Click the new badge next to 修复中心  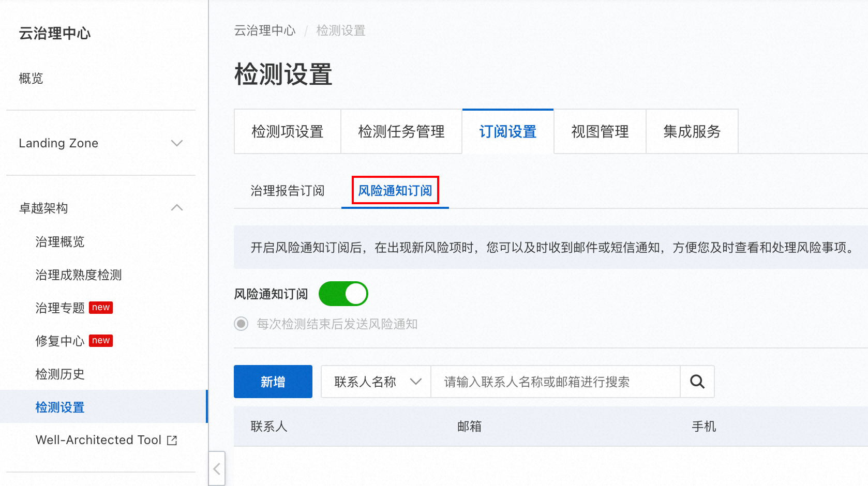(x=101, y=341)
